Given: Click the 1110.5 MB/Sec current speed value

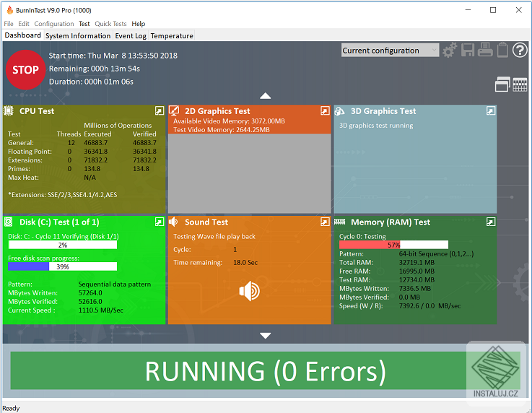Looking at the screenshot, I should coord(101,310).
